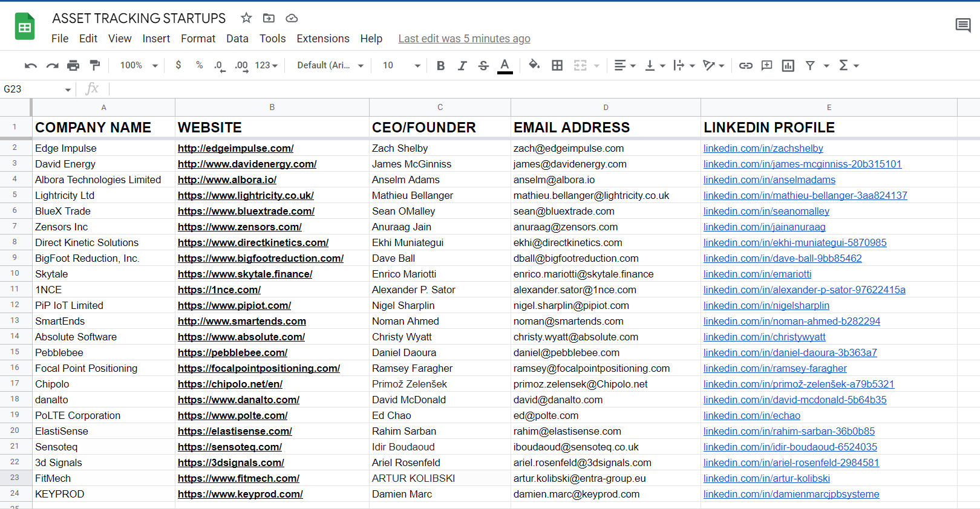Viewport: 980px width, 509px height.
Task: Open text rotation dropdown
Action: pos(714,65)
